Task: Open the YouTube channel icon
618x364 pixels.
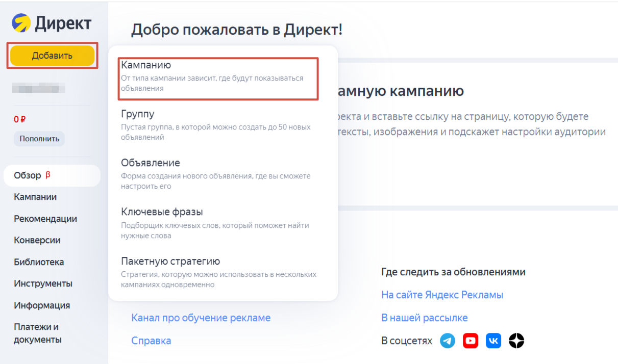Action: coord(470,341)
